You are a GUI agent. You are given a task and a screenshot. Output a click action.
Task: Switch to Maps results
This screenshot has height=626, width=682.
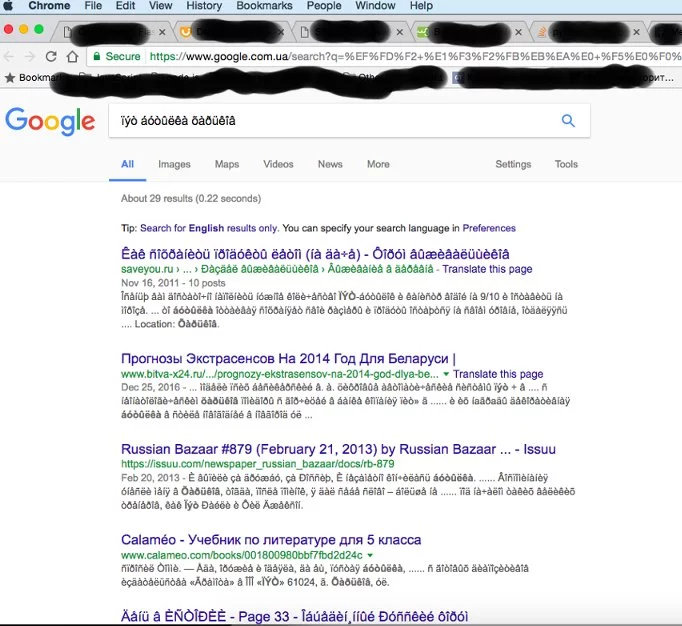(227, 164)
